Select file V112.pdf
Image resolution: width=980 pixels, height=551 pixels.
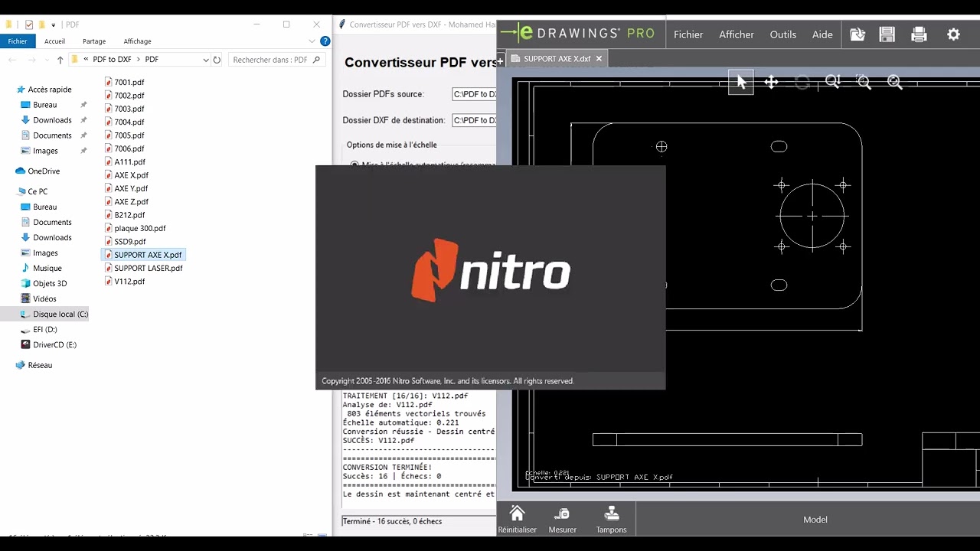coord(124,281)
